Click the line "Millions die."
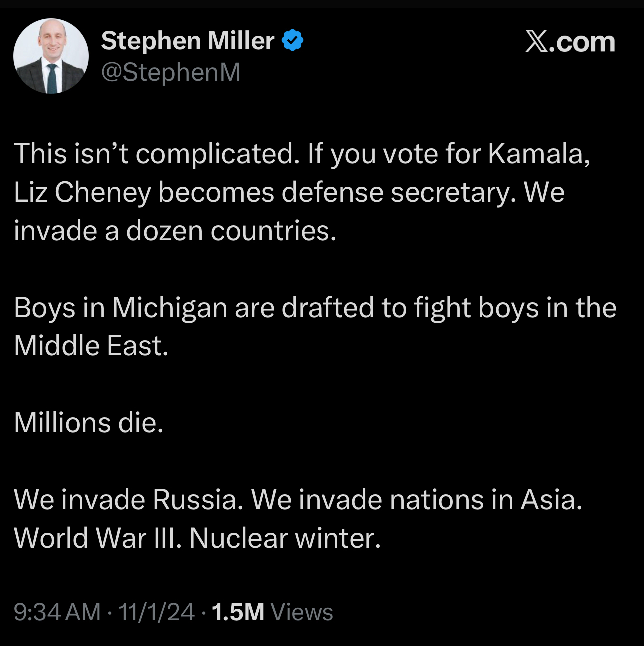 tap(89, 423)
